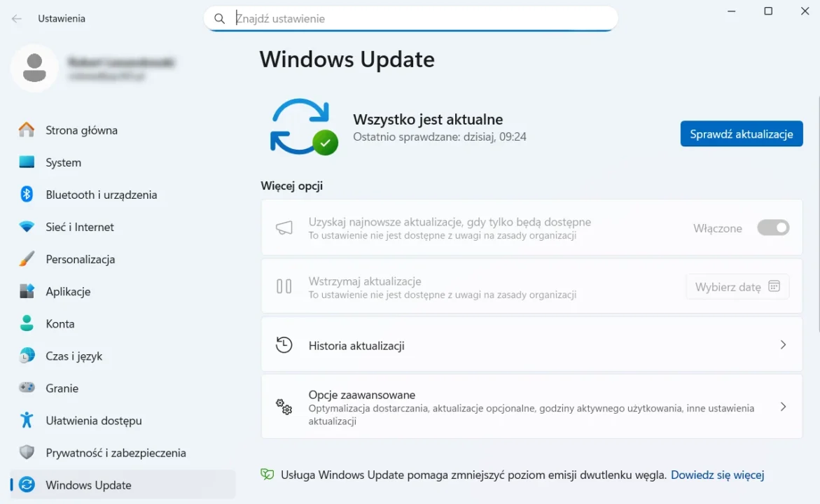Click Sprawdź aktualizacje button
Image resolution: width=820 pixels, height=504 pixels.
(742, 134)
